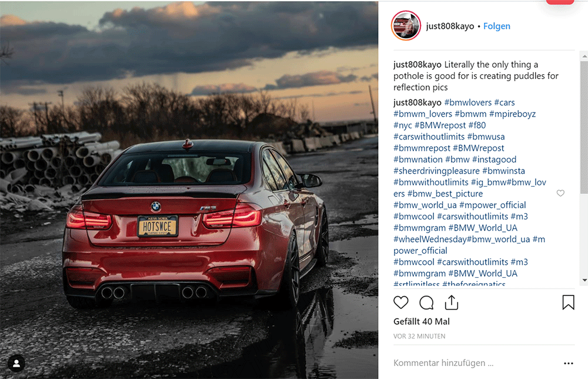Viewport: 588px width, 379px height.
Task: Open the #f80 hashtag link
Action: pos(477,125)
